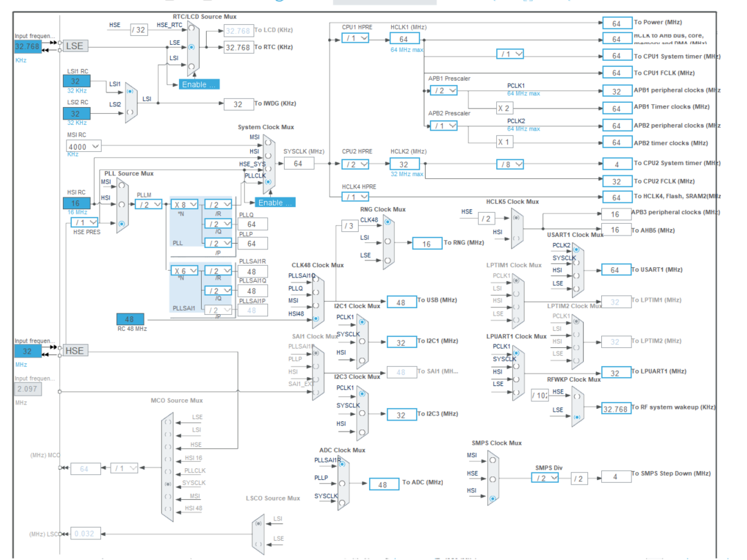Select PLLSAI1R in the ADC Clock Mux
The height and width of the screenshot is (560, 747).
pyautogui.click(x=342, y=463)
